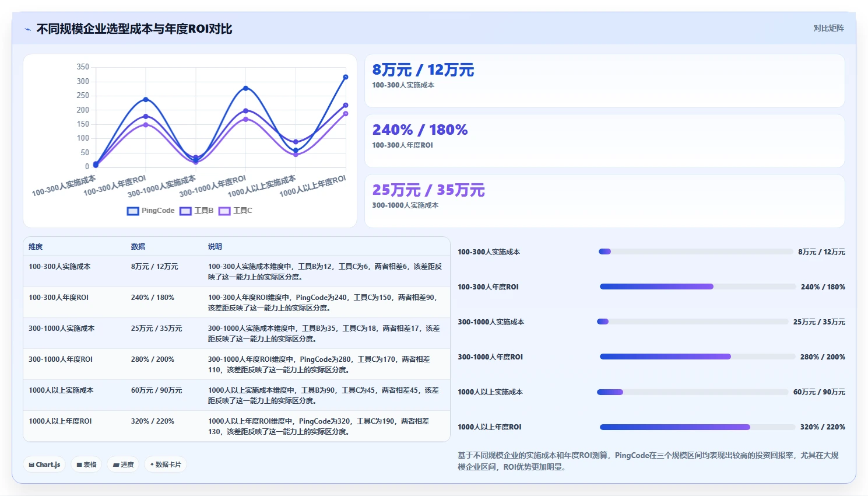Click the description mentioning PingCode为320
868x496 pixels.
(x=319, y=427)
